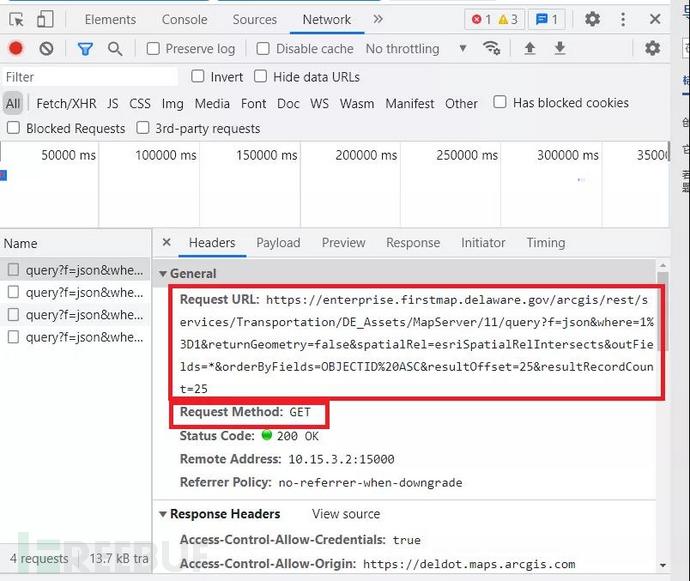
Task: Open more DevTools tabs chevron
Action: (378, 19)
